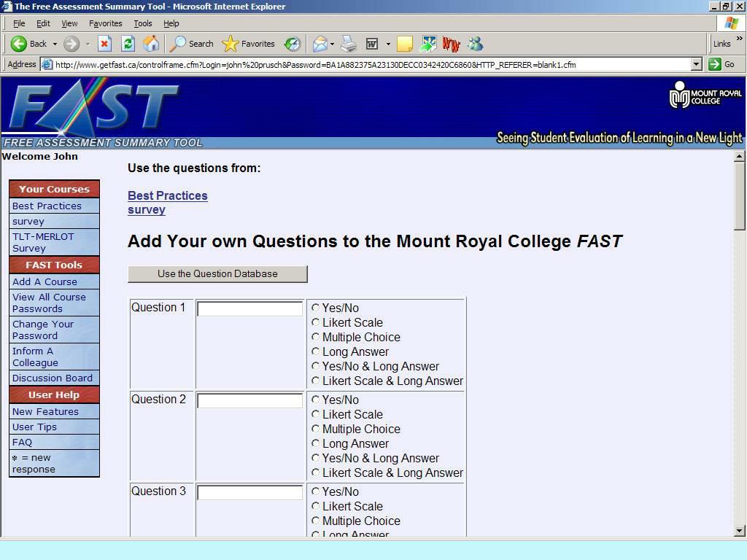Click the green Go arrow icon
The width and height of the screenshot is (747, 560).
[715, 64]
